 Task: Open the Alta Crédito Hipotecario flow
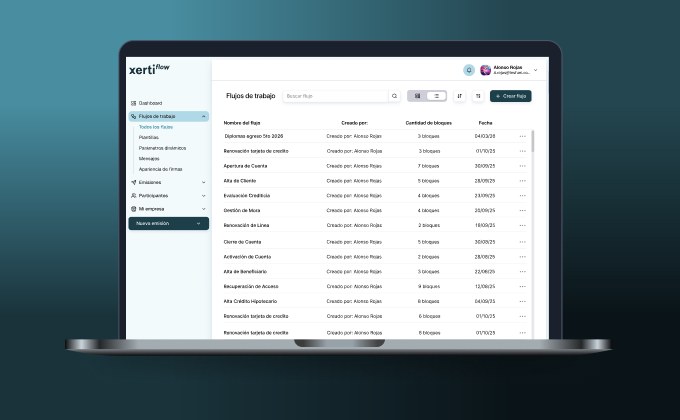[x=250, y=302]
